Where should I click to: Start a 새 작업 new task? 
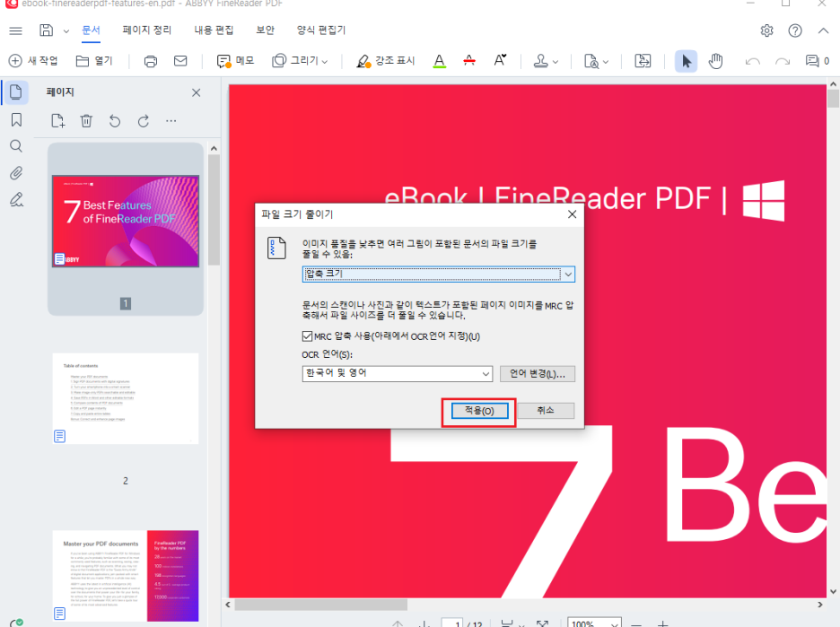[x=33, y=60]
